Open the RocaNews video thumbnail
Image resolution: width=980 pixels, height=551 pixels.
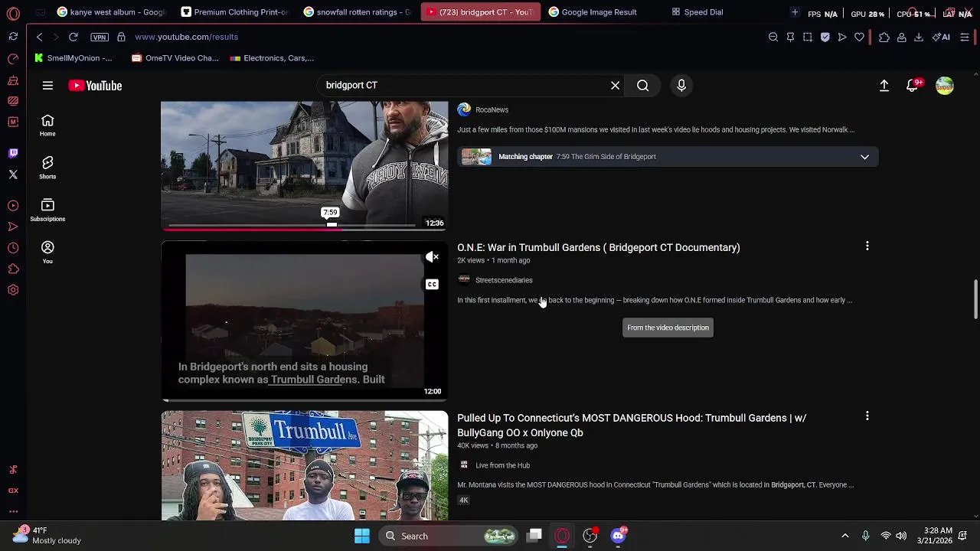[x=305, y=165]
